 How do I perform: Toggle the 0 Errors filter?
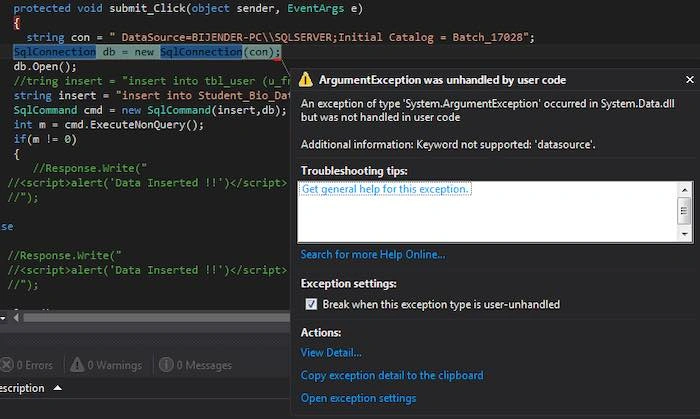27,365
